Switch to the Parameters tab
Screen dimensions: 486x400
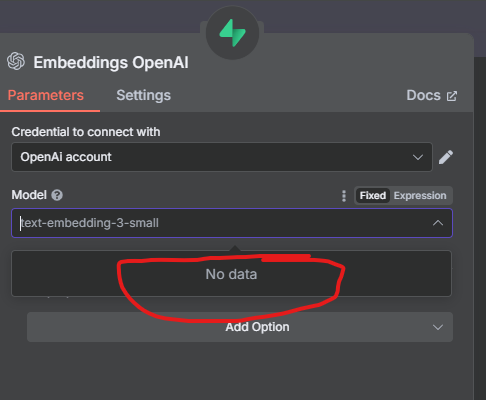tap(46, 95)
